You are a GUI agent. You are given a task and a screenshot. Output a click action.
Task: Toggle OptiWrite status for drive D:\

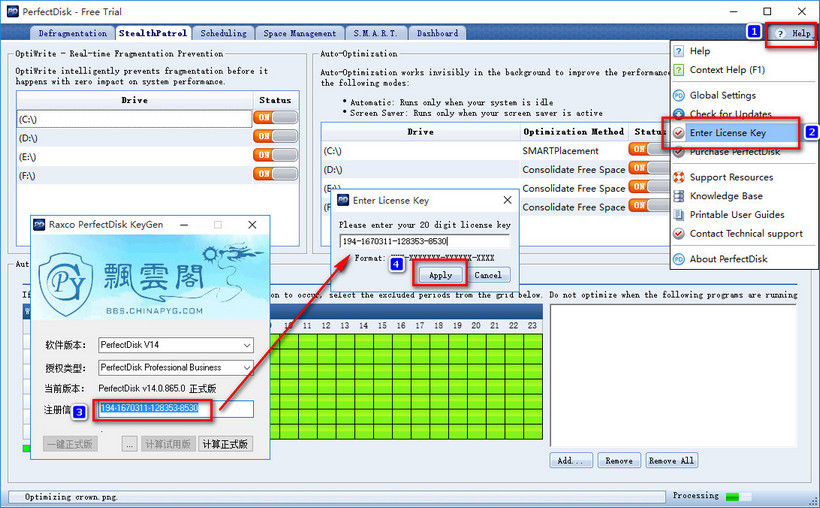[276, 137]
